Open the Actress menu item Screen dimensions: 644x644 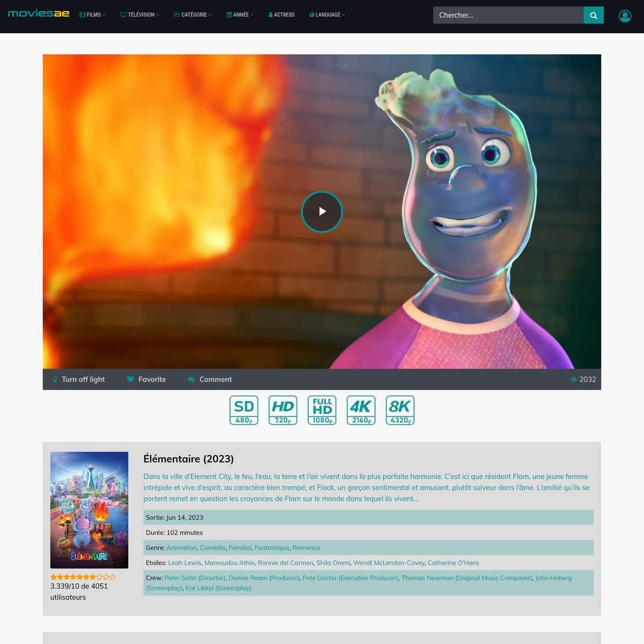click(x=281, y=15)
